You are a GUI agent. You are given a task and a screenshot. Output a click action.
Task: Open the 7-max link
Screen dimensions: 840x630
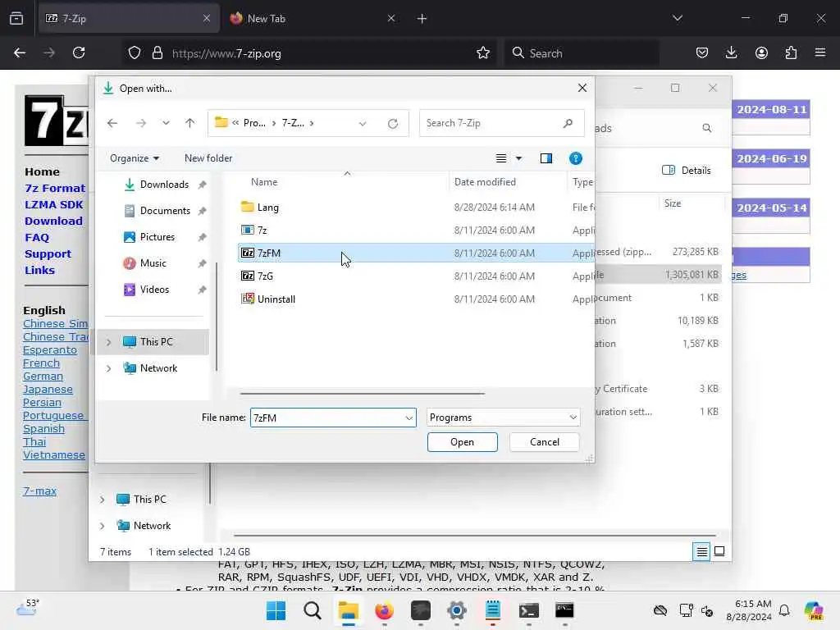coord(39,491)
